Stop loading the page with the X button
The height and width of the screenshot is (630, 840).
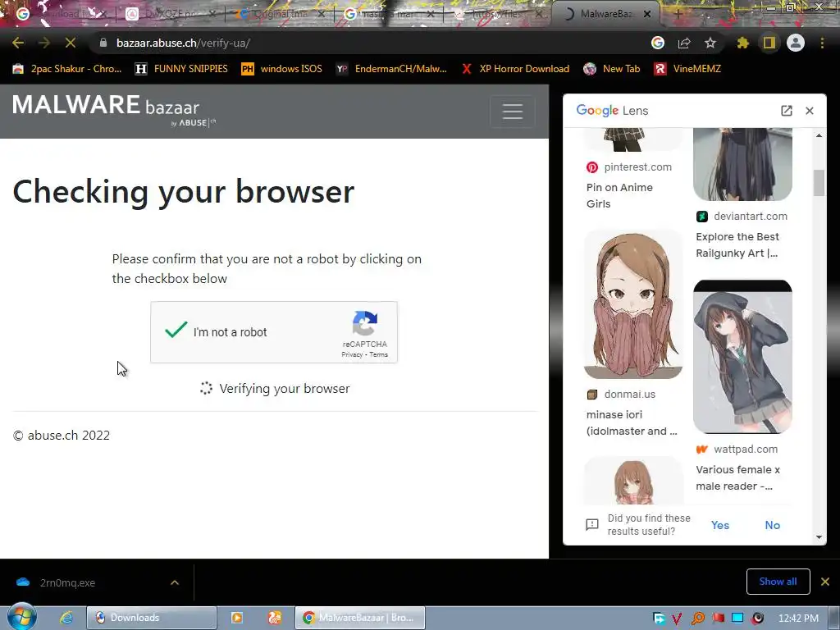click(x=71, y=43)
